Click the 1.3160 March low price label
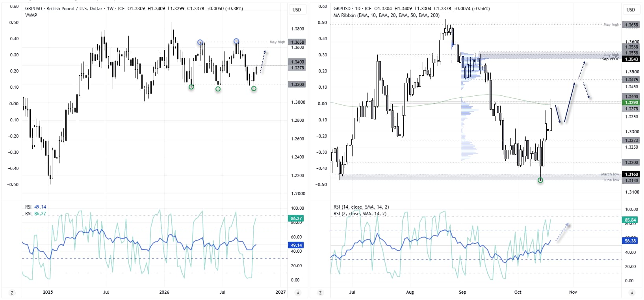644x300 pixels. click(631, 174)
